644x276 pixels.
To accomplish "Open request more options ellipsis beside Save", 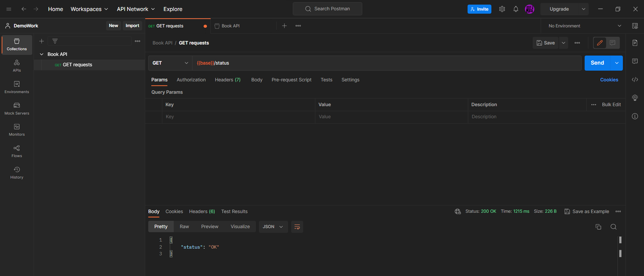I will pyautogui.click(x=577, y=43).
